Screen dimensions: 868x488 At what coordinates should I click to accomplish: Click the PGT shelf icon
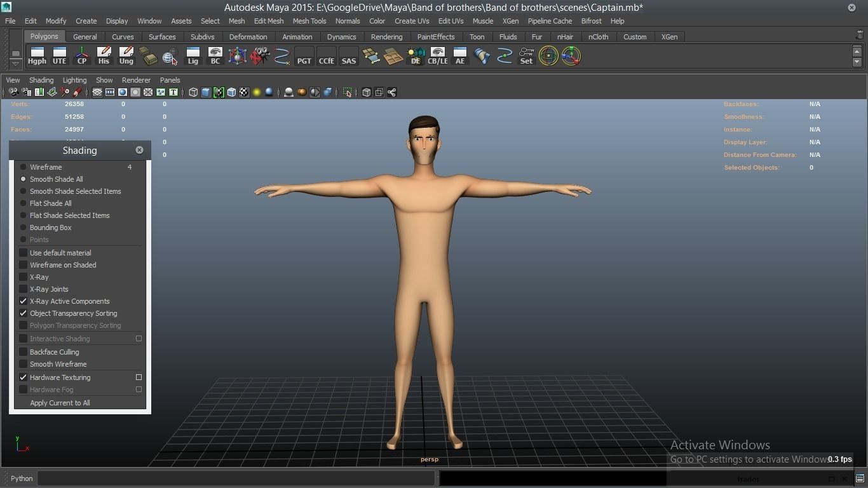coord(304,56)
